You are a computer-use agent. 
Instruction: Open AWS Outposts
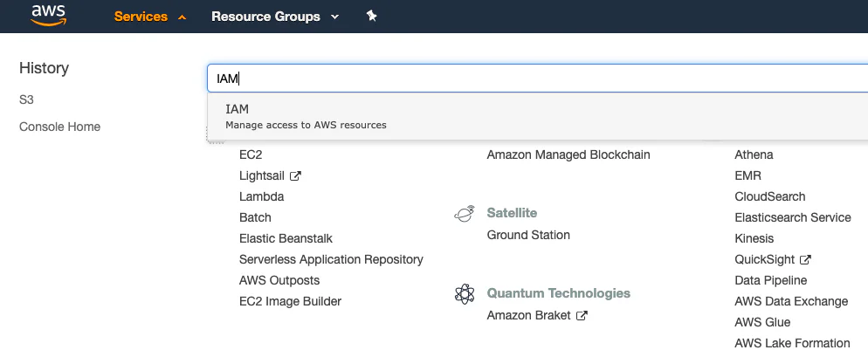[279, 280]
